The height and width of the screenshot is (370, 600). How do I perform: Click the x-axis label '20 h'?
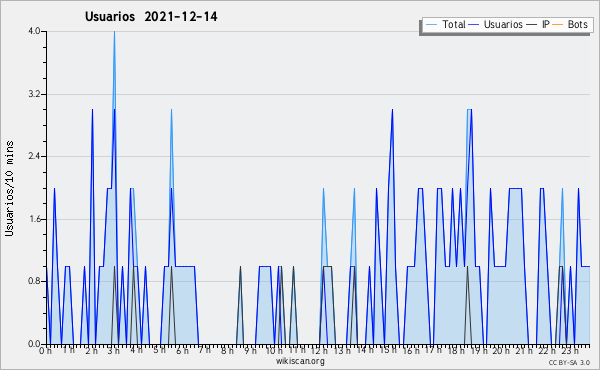(501, 351)
